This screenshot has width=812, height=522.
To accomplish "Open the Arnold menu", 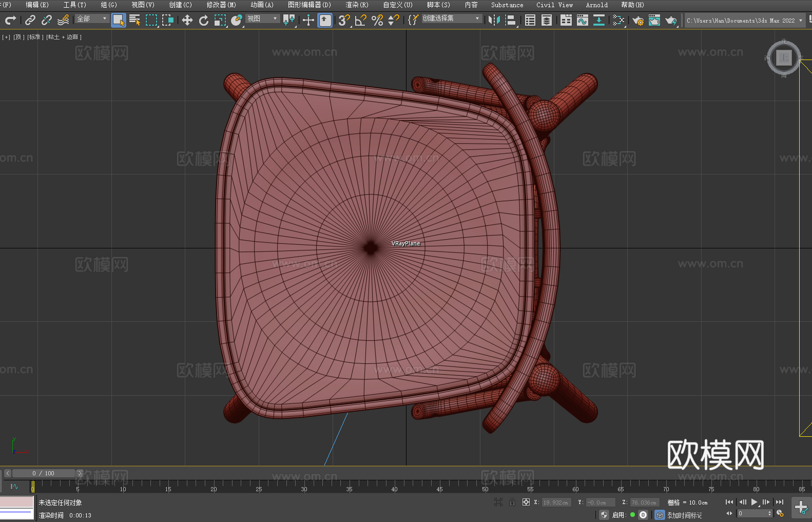I will 596,5.
